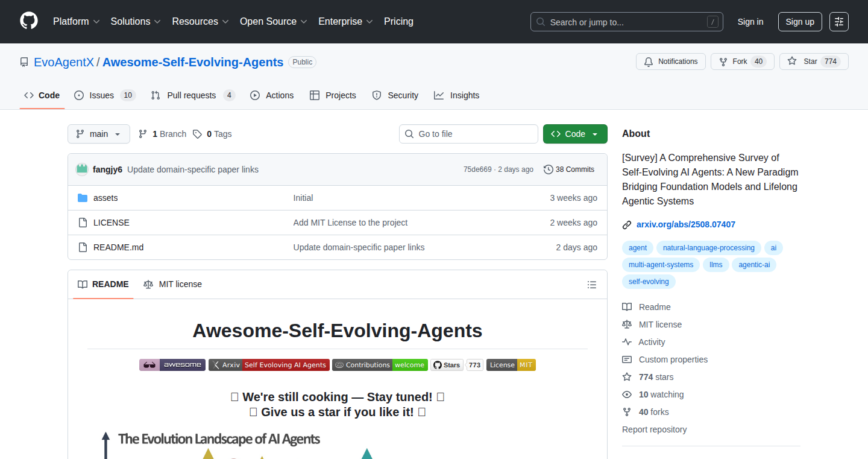Click the Sign in link
This screenshot has width=868, height=459.
click(750, 22)
